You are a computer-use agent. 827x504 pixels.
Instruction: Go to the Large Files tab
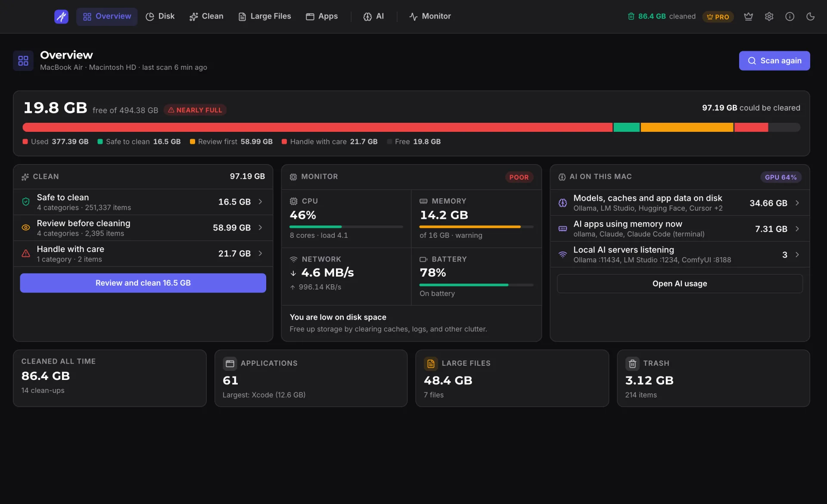click(x=265, y=16)
